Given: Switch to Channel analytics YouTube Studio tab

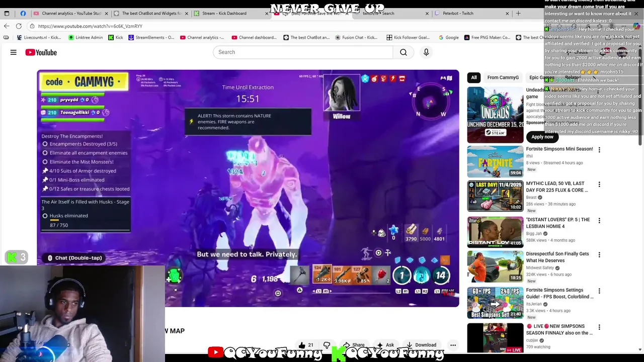Looking at the screenshot, I should [x=70, y=14].
